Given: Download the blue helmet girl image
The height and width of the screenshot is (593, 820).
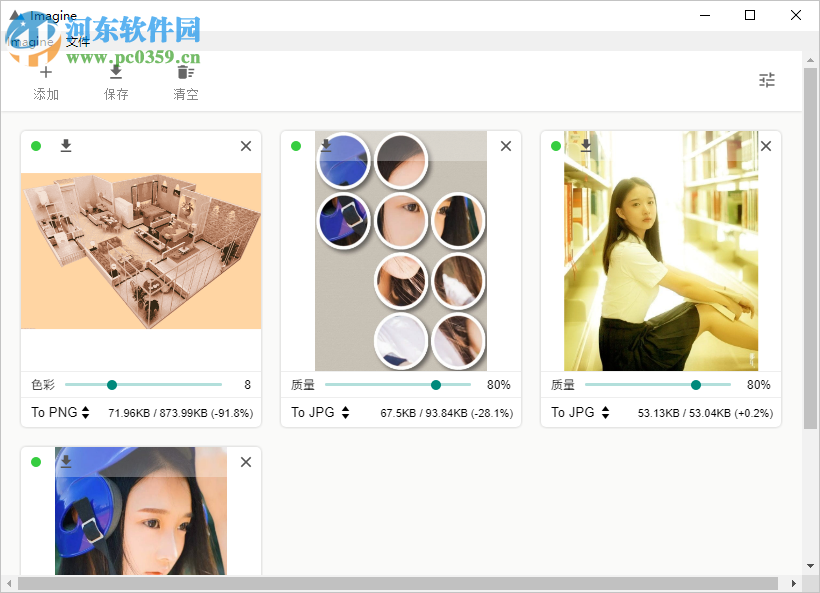Looking at the screenshot, I should coord(66,461).
